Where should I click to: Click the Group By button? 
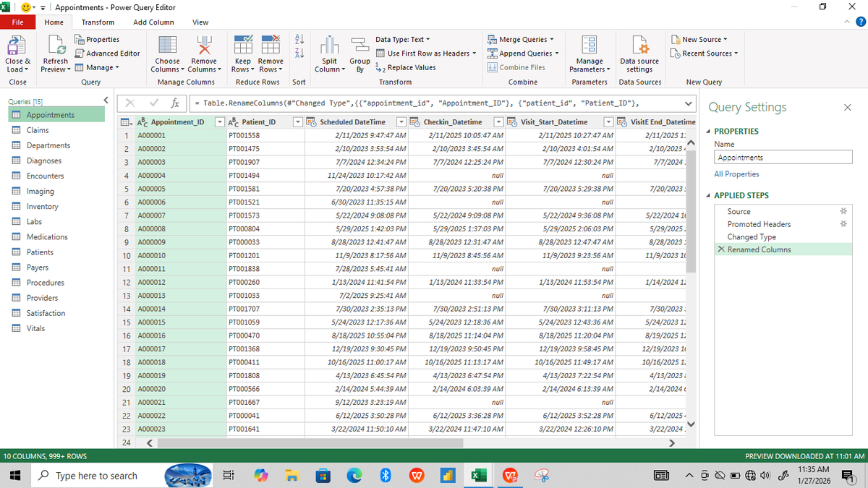click(359, 55)
